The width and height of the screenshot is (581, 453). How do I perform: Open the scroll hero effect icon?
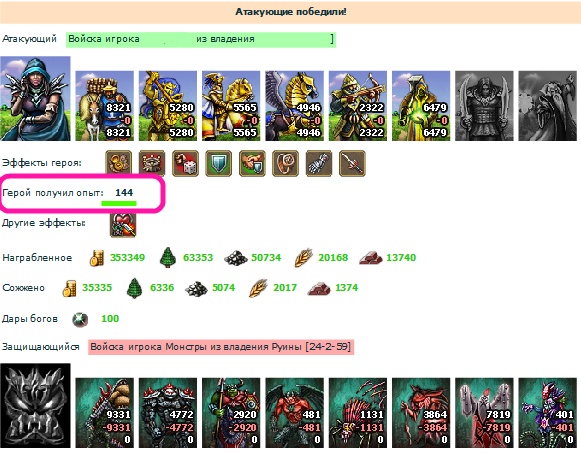click(x=285, y=163)
